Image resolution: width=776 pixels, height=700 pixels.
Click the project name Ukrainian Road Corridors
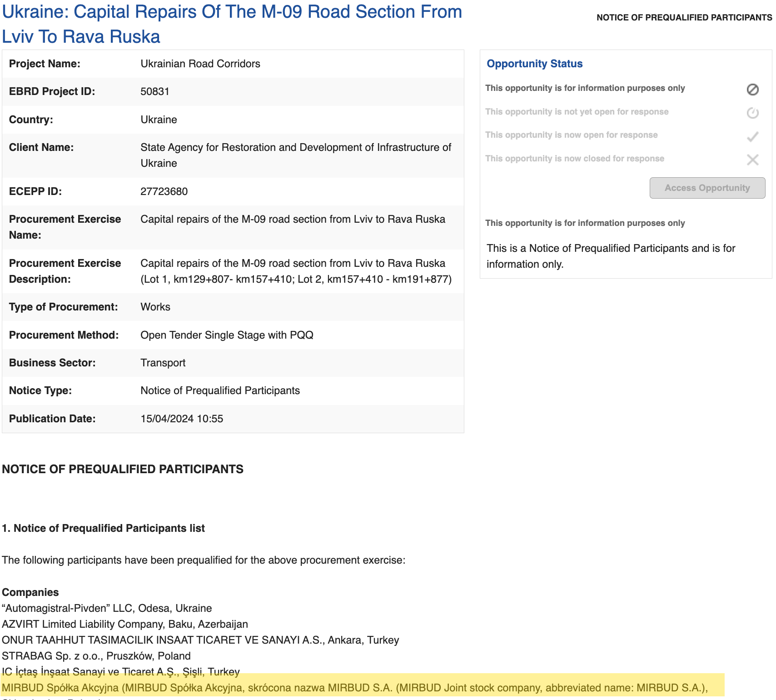200,64
